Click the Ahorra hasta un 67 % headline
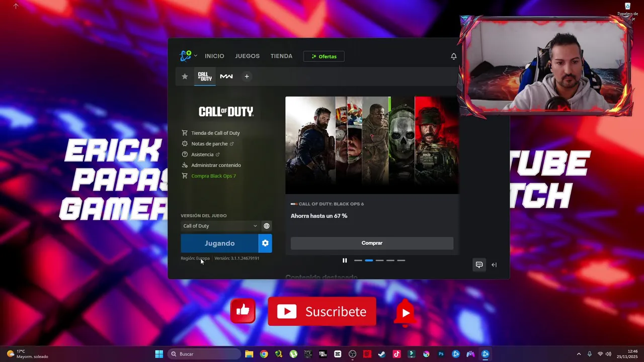 click(319, 216)
